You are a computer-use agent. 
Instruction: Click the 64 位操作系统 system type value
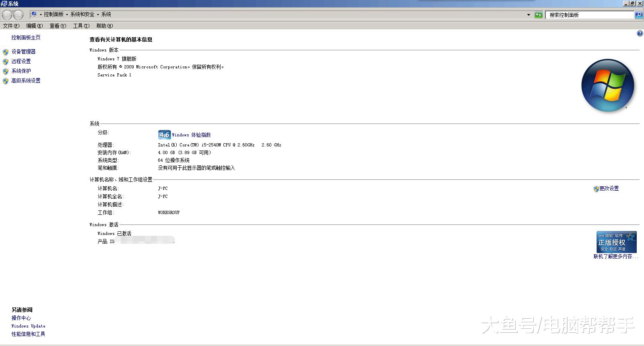click(174, 160)
